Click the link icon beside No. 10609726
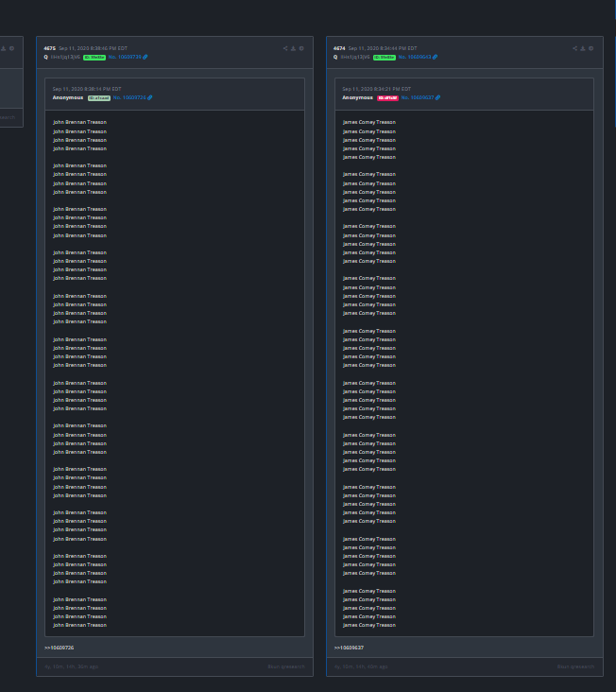Viewport: 616px width, 692px height. [150, 97]
